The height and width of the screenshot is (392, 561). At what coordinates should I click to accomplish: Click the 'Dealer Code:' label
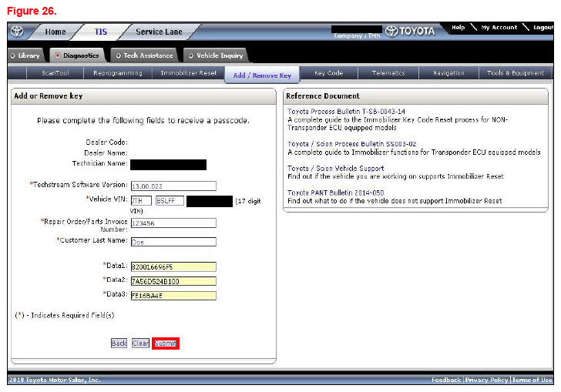(106, 142)
